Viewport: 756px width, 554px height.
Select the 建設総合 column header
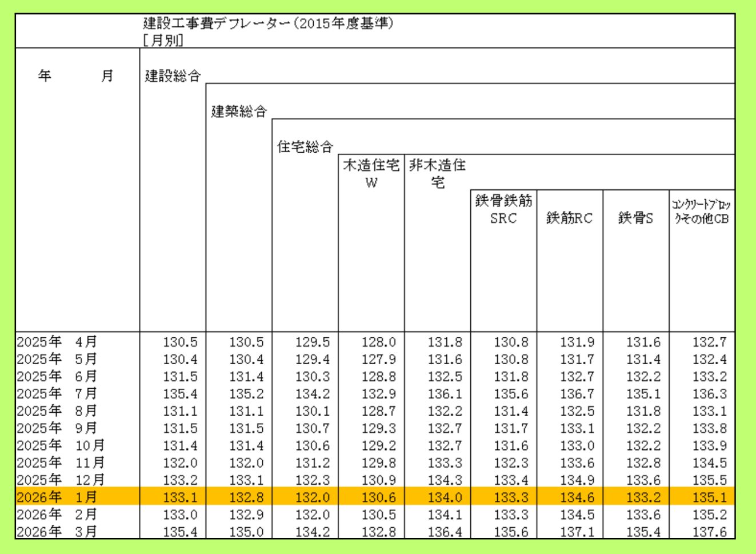(x=173, y=75)
